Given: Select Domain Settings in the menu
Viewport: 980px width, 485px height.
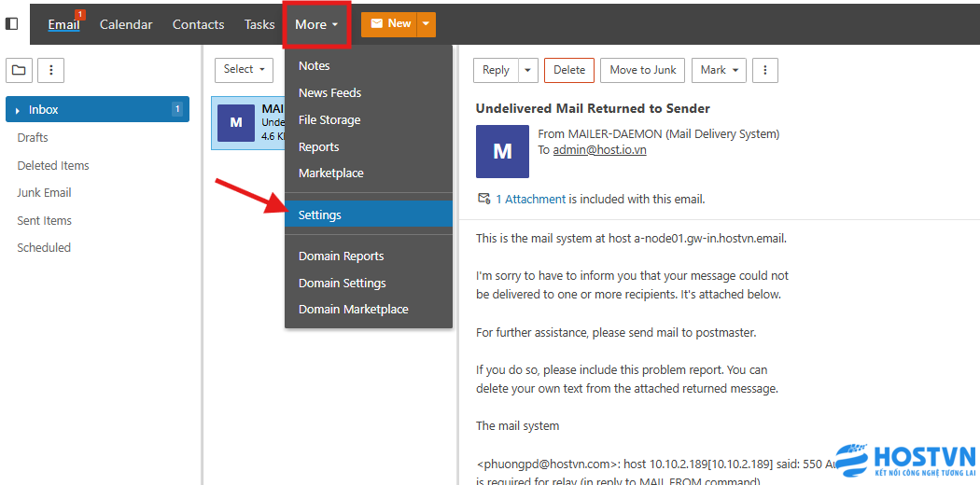Looking at the screenshot, I should [342, 283].
